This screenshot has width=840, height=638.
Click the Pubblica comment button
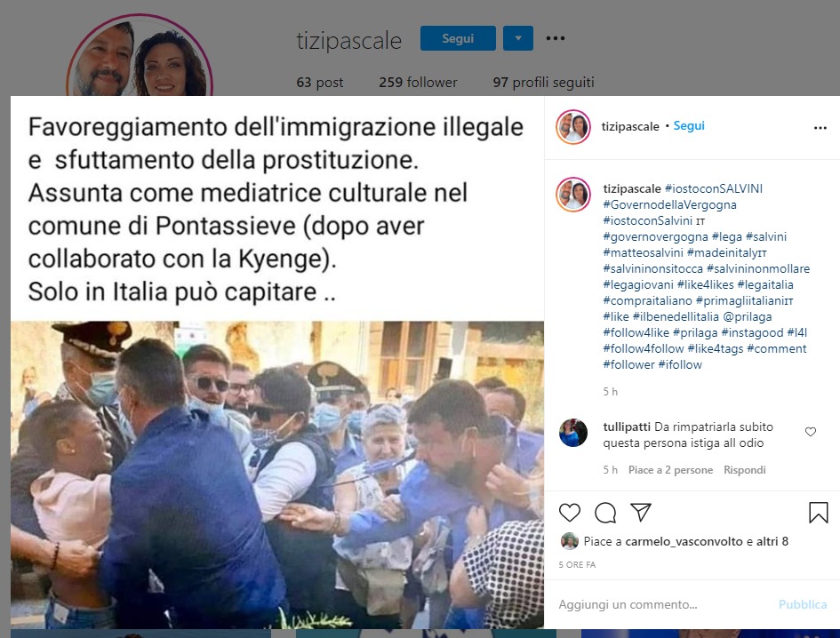803,604
